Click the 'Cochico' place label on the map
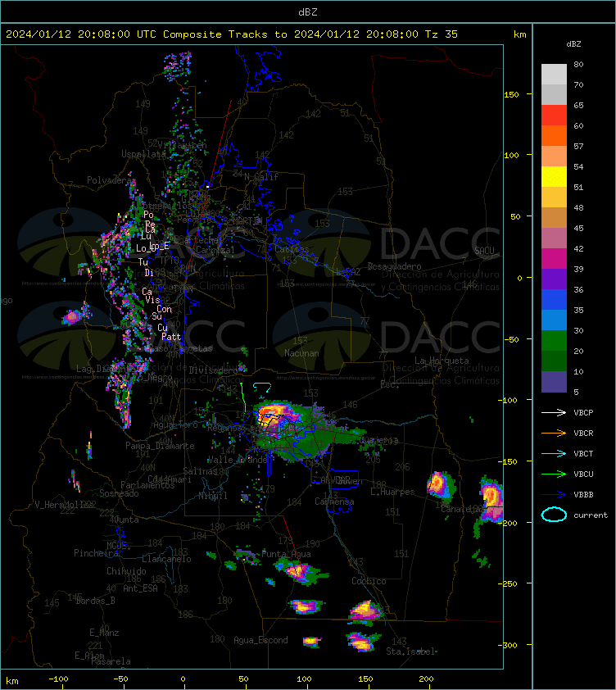This screenshot has height=690, width=616. pos(369,581)
